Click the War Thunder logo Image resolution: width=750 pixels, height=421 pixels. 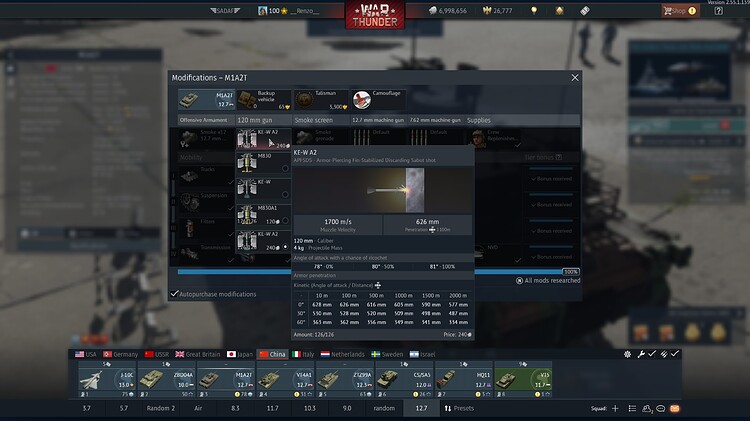pyautogui.click(x=375, y=15)
